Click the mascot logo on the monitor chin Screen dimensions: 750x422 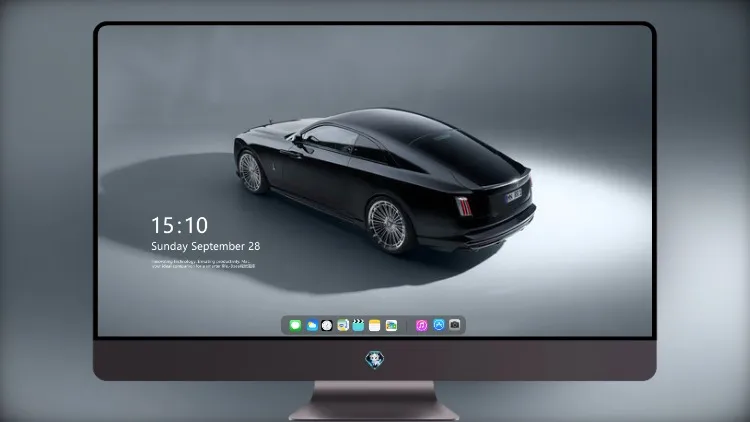point(375,360)
